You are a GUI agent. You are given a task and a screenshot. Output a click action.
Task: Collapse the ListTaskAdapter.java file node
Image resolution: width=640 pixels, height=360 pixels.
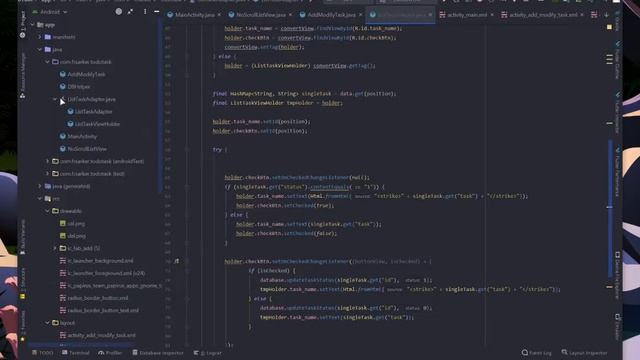tap(55, 99)
